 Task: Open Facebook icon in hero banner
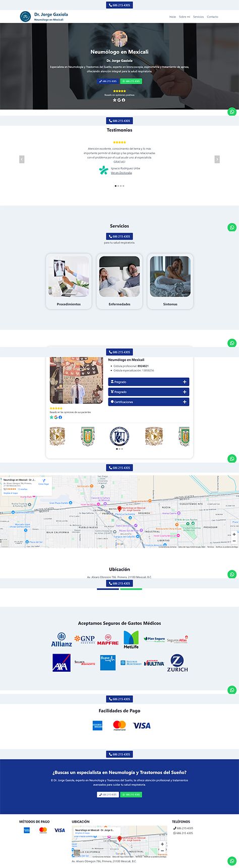click(x=124, y=100)
